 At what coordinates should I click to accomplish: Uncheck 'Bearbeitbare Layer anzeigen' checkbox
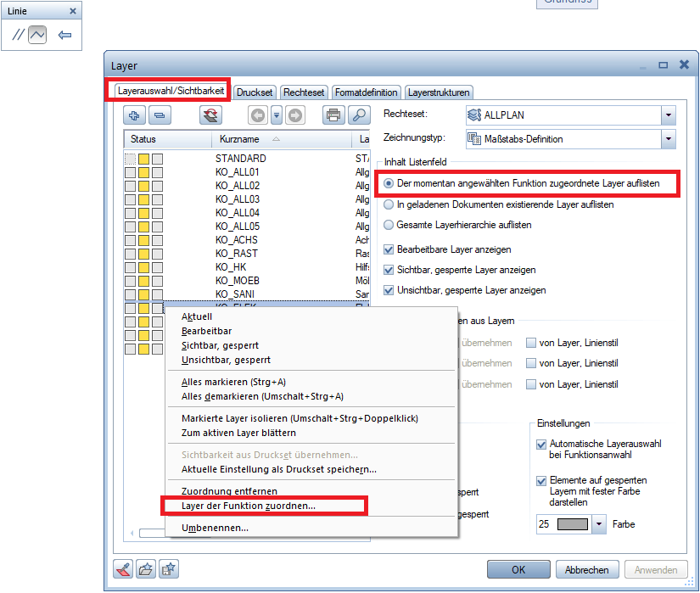(389, 249)
